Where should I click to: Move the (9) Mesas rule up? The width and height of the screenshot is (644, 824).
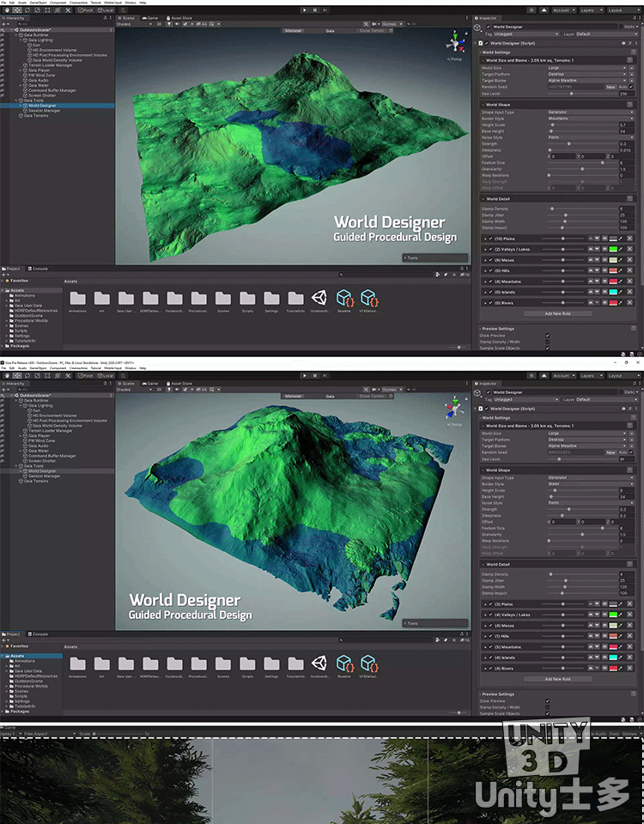[591, 259]
